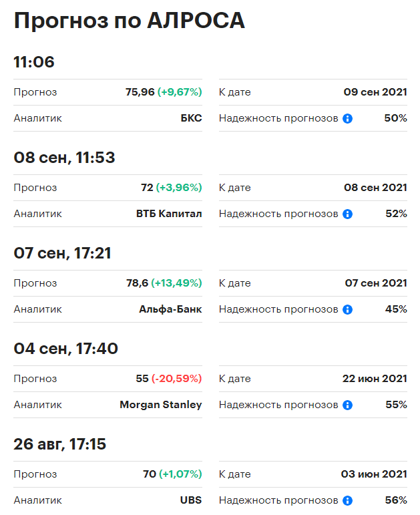Image resolution: width=420 pixels, height=515 pixels.
Task: Click the Morgan Stanley analyst name
Action: (x=161, y=405)
